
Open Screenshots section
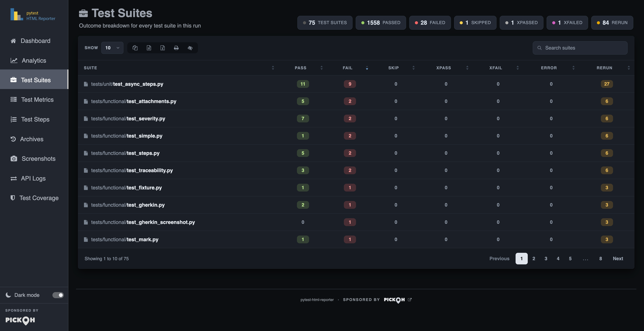[34, 159]
